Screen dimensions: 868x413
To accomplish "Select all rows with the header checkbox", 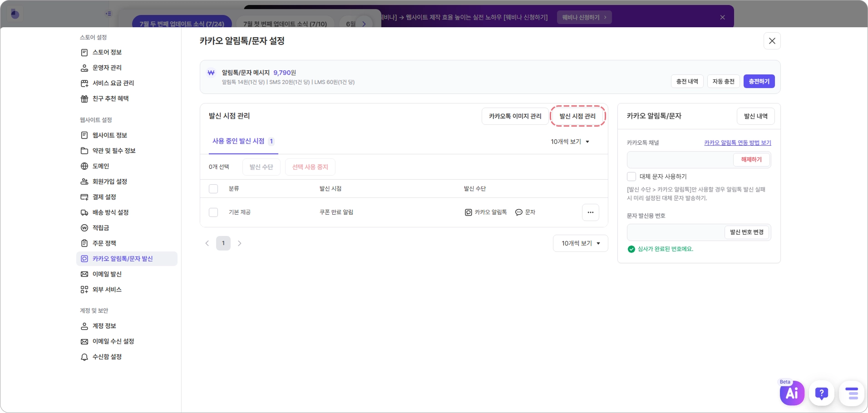I will tap(213, 189).
